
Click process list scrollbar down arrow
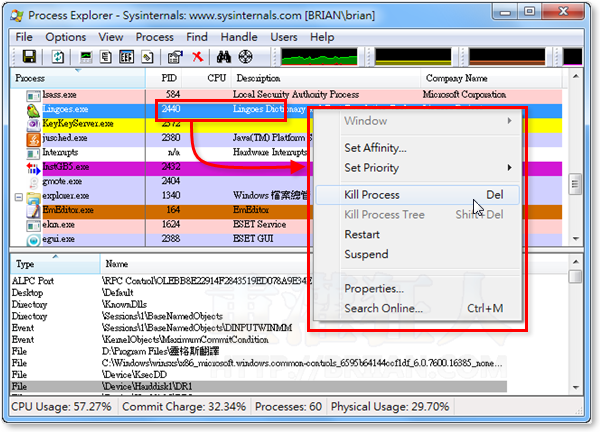(575, 239)
